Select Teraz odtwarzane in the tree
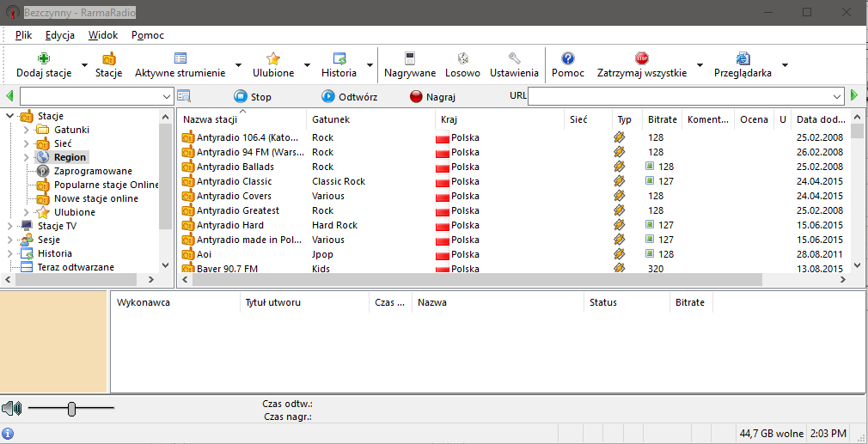Viewport: 868px width, 444px height. [x=76, y=268]
